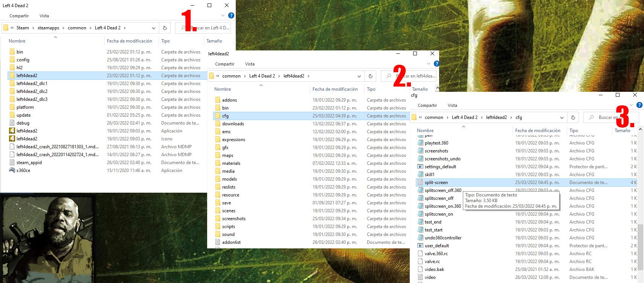This screenshot has width=644, height=283.
Task: Select the splitscreen_on.360 file name
Action: click(x=443, y=206)
